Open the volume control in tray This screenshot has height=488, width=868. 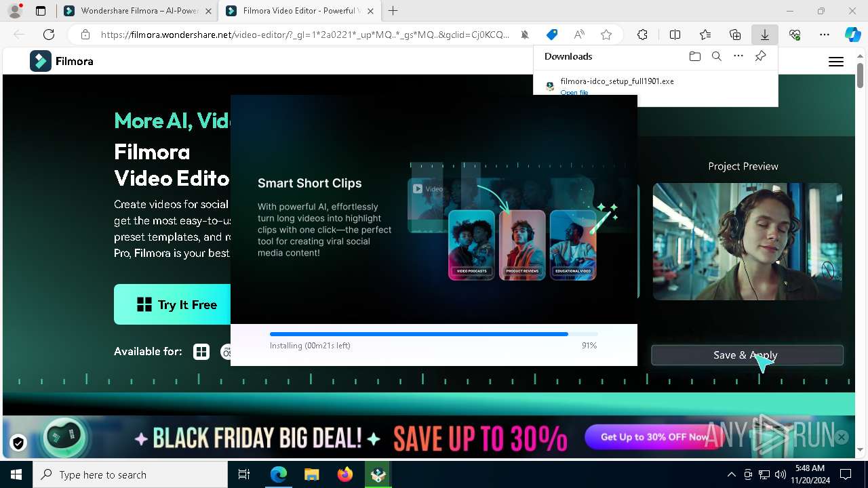click(780, 474)
